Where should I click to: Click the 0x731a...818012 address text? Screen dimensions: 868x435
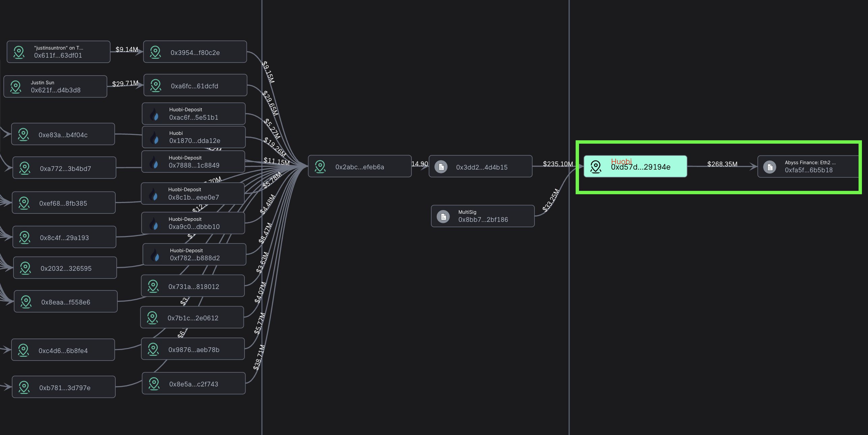coord(194,287)
